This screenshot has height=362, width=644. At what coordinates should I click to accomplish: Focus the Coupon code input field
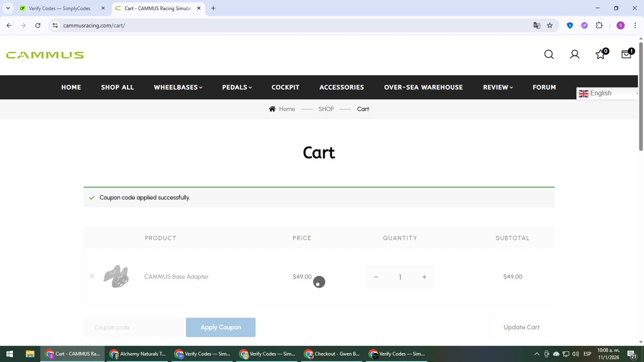[x=134, y=327]
